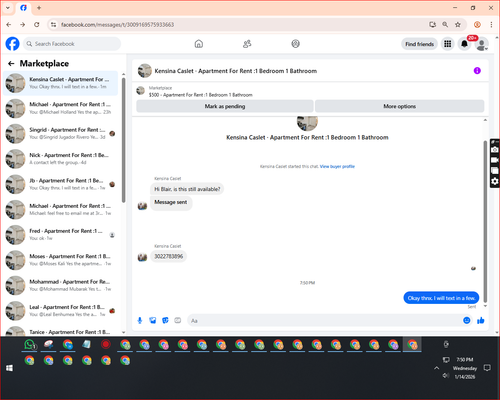Open Michael conversation from 23h ago
Image resolution: width=500 pixels, height=400 pixels.
(60, 108)
